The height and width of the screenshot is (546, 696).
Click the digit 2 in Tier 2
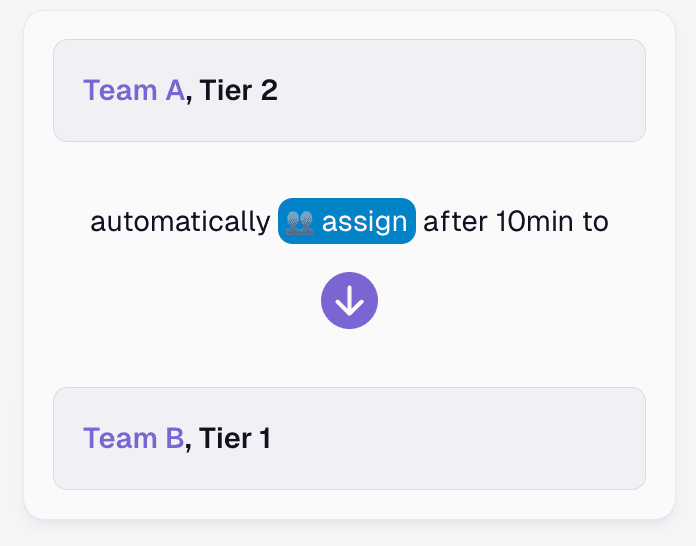pyautogui.click(x=269, y=90)
